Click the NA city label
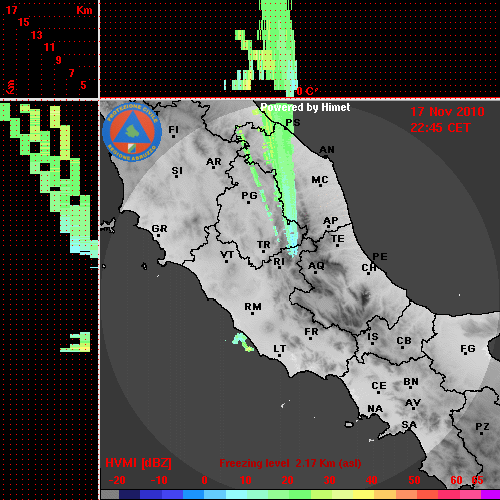500x500 pixels. pos(375,409)
